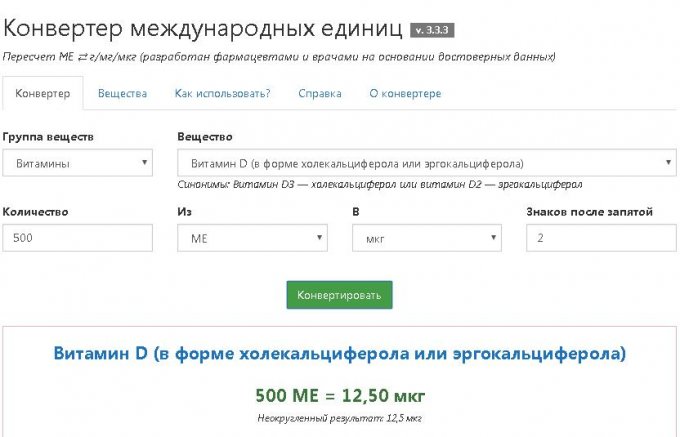Image resolution: width=680 pixels, height=437 pixels.
Task: Click the green 500 ME = 12,50 мкг result
Action: click(340, 395)
